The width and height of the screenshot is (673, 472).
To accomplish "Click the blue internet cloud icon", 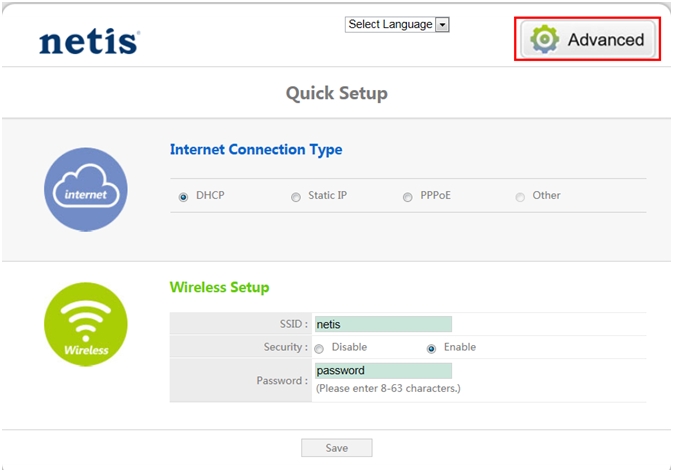I will coord(86,190).
